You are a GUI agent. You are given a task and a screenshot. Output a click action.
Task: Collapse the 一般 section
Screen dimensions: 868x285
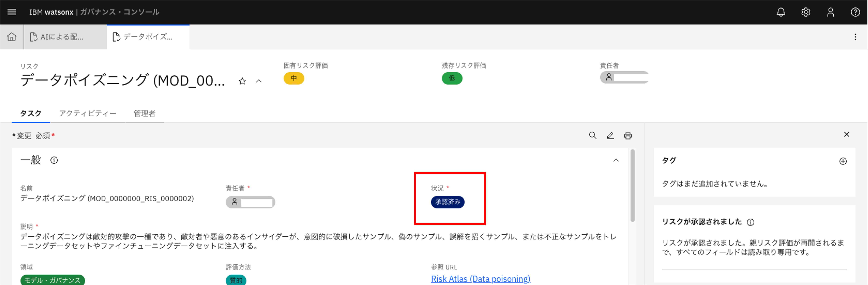(616, 160)
